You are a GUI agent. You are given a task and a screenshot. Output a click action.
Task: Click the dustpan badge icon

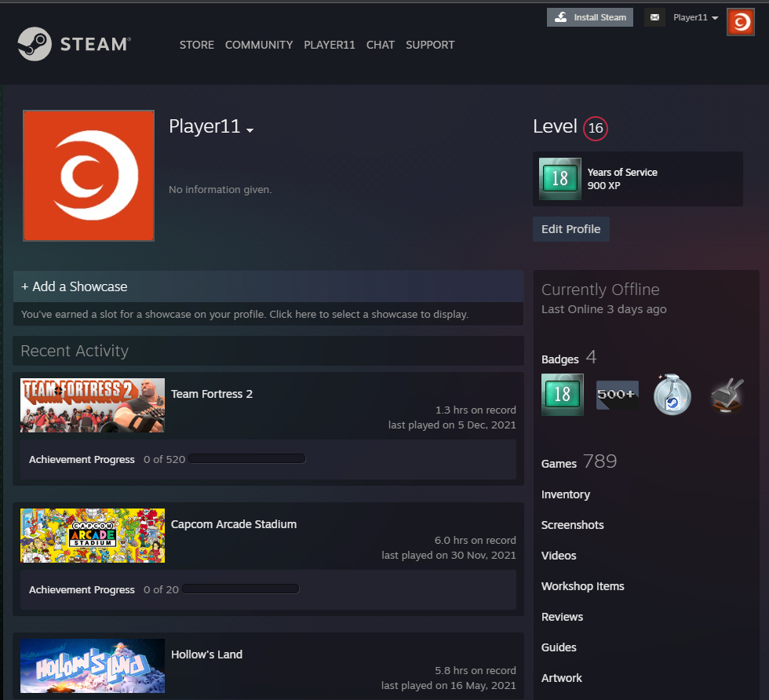[x=727, y=395]
